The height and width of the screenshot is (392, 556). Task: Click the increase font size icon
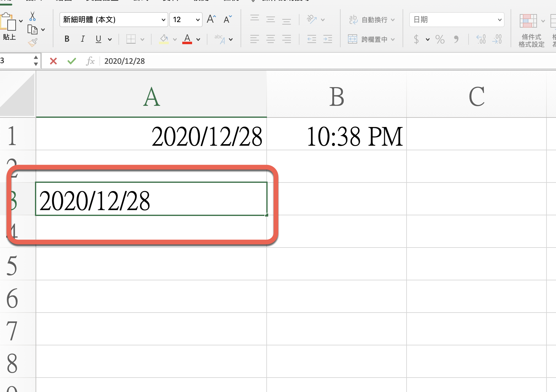[211, 19]
